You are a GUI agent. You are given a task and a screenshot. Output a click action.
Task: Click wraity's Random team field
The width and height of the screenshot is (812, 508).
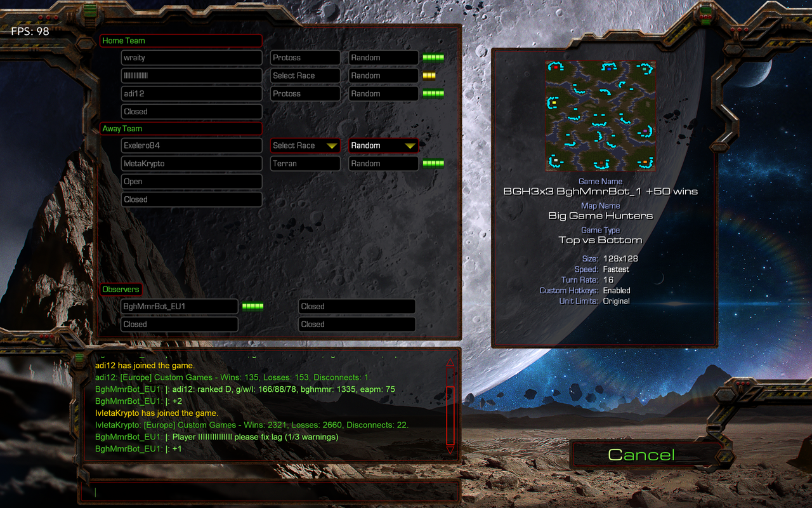tap(383, 58)
